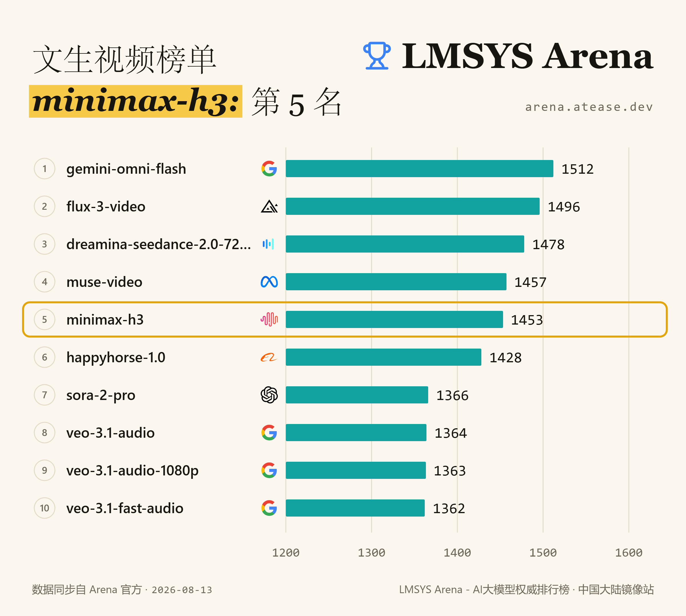Select the minimax-h3 row model name
Viewport: 686px width, 616px height.
click(x=105, y=319)
